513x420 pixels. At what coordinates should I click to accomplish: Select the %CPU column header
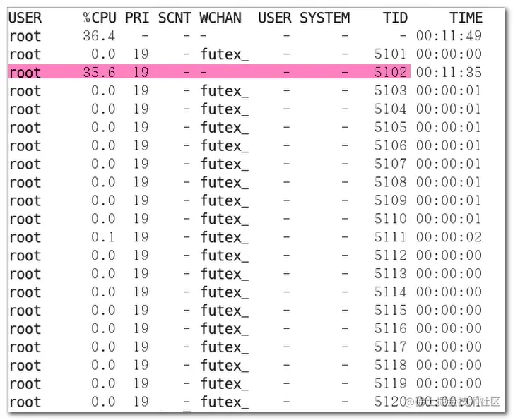pyautogui.click(x=100, y=18)
